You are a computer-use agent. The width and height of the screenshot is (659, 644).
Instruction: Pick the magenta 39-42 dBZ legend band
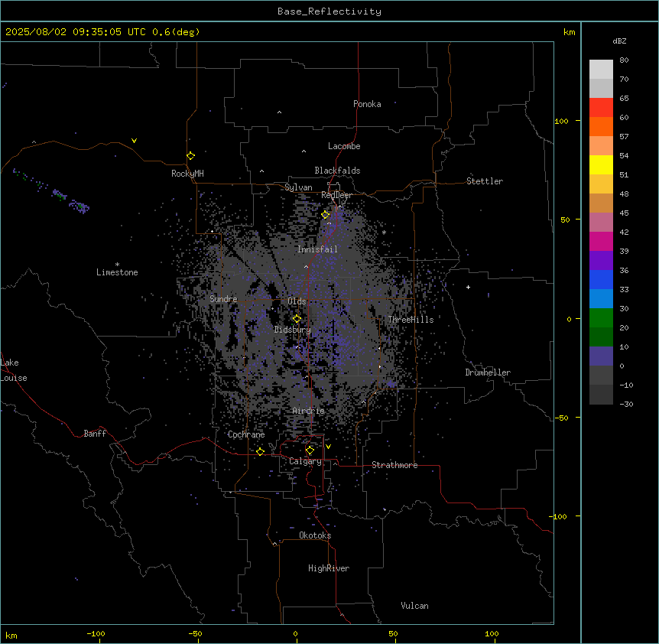tap(601, 241)
